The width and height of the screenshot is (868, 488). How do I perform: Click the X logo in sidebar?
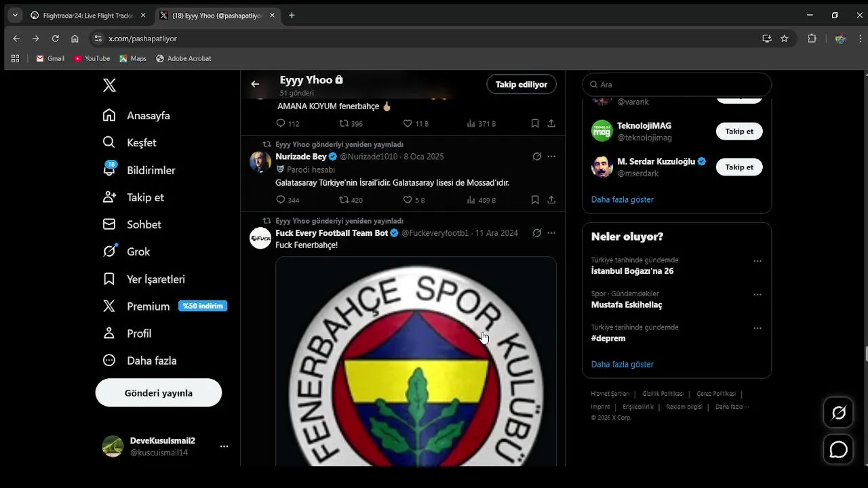point(109,85)
